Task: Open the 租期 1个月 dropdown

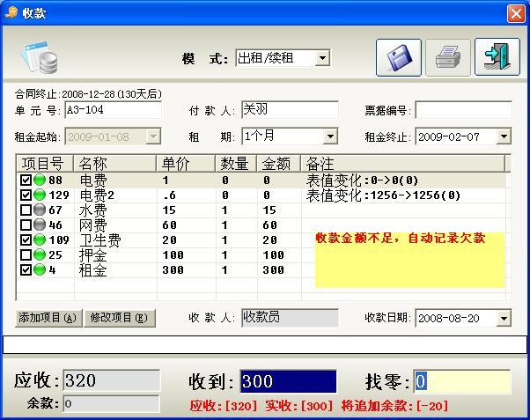Action: [330, 136]
